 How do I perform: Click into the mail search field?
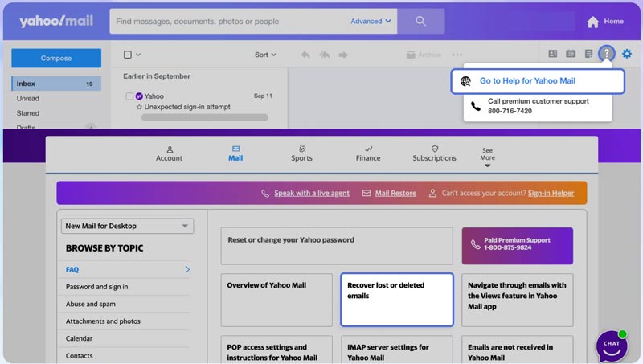(229, 22)
